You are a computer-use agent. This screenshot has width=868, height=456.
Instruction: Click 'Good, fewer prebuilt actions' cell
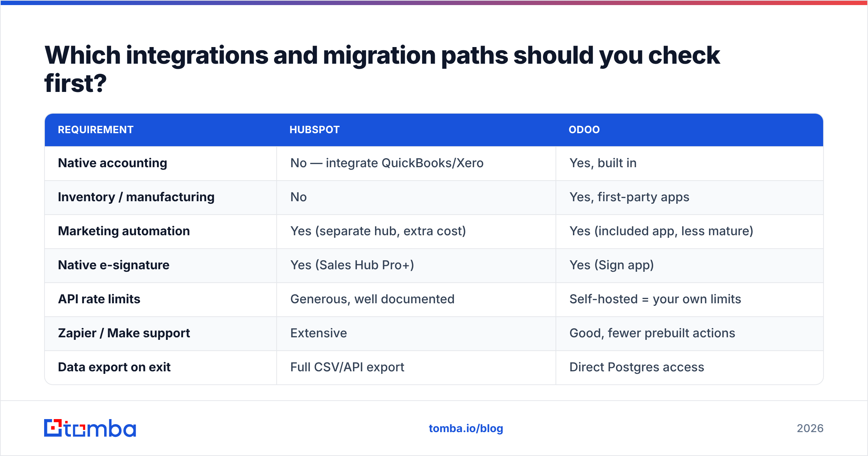point(652,333)
